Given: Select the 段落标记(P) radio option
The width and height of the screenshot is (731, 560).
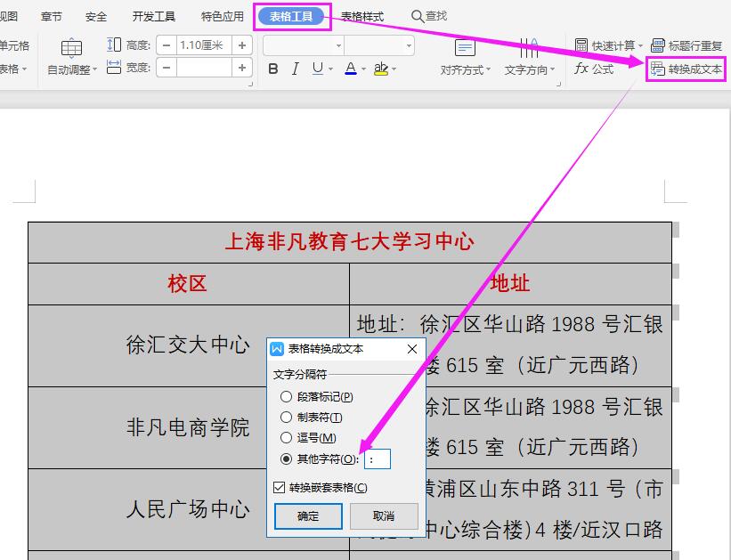Looking at the screenshot, I should tap(286, 397).
